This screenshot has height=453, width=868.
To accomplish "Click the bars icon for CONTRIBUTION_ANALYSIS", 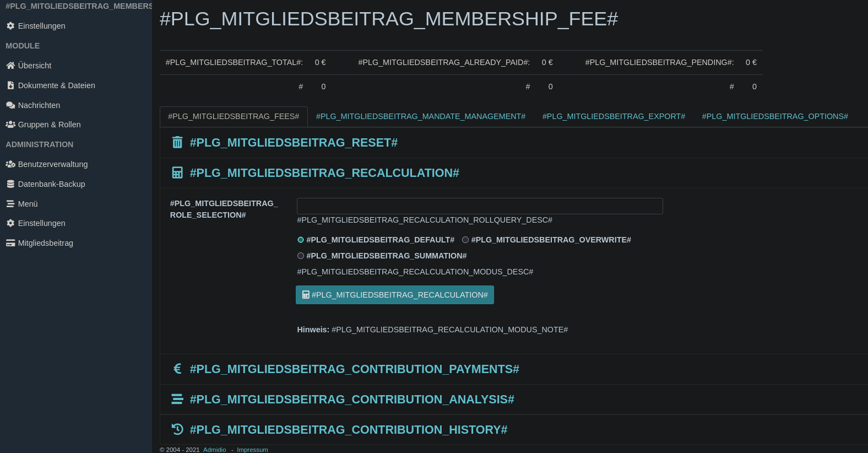I will [177, 399].
